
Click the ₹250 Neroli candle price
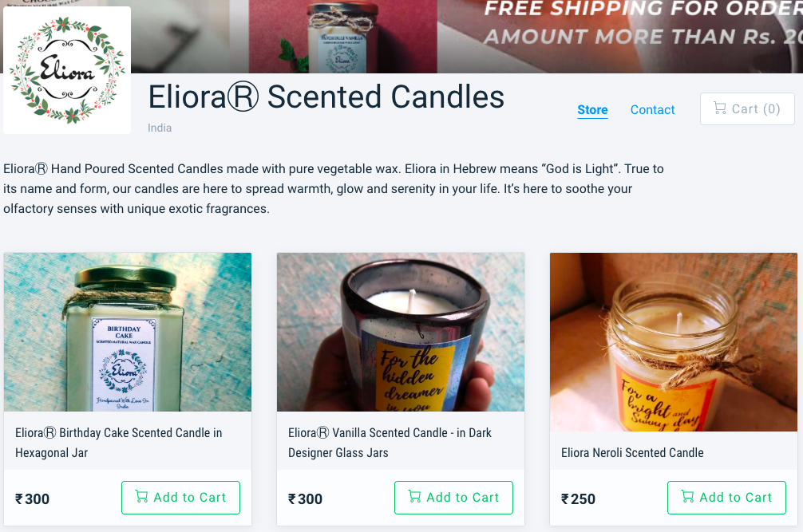tap(579, 499)
